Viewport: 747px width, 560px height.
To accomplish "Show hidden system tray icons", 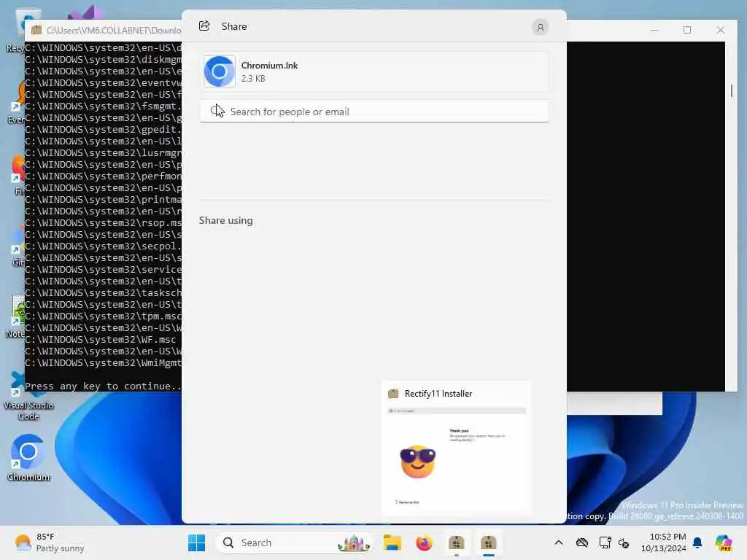I will point(559,542).
